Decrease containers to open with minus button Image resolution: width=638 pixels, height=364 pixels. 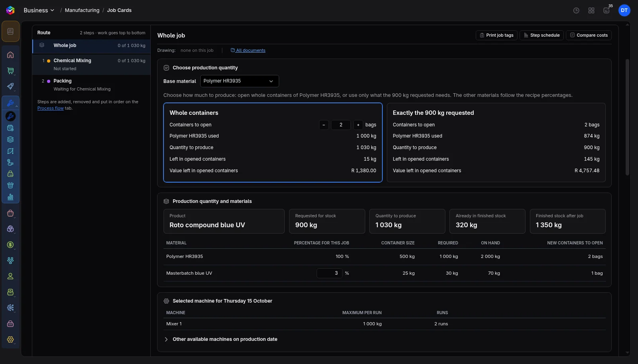tap(324, 125)
